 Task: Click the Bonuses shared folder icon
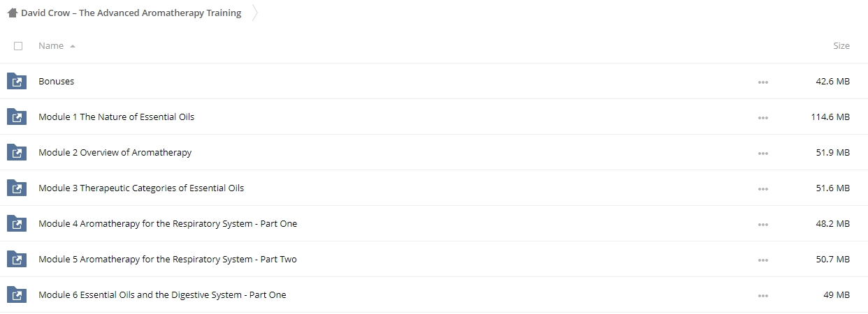[x=17, y=82]
